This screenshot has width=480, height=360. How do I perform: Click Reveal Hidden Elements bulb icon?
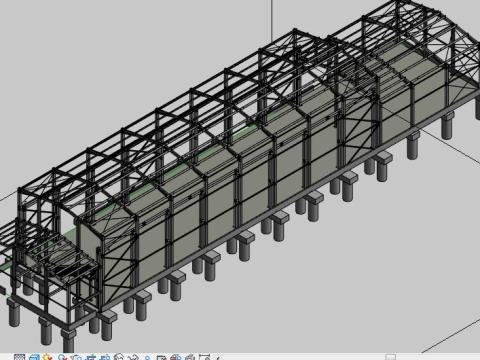point(147,358)
